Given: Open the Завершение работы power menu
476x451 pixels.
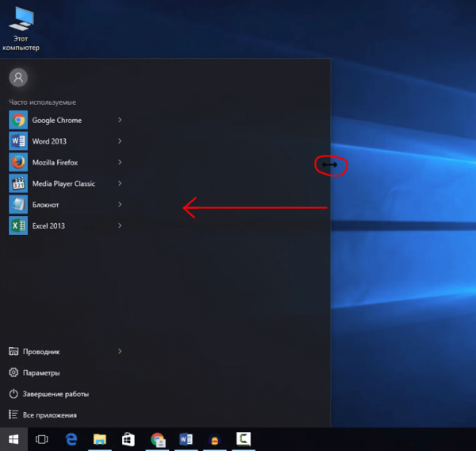Looking at the screenshot, I should pyautogui.click(x=56, y=394).
